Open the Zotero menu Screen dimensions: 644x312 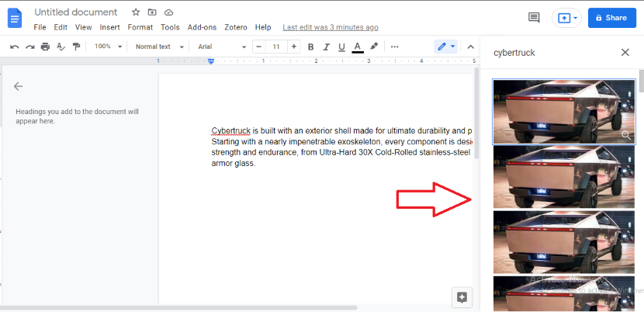236,27
